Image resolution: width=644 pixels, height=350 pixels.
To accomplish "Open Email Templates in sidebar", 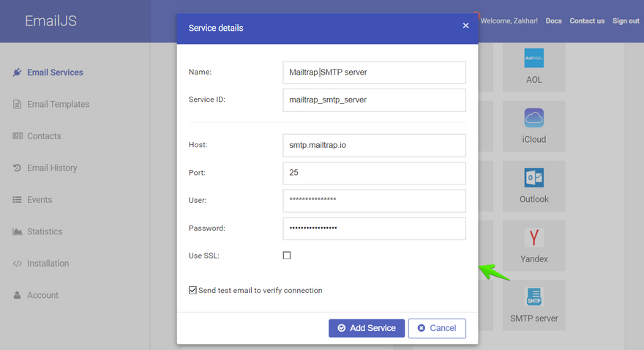I will point(59,105).
